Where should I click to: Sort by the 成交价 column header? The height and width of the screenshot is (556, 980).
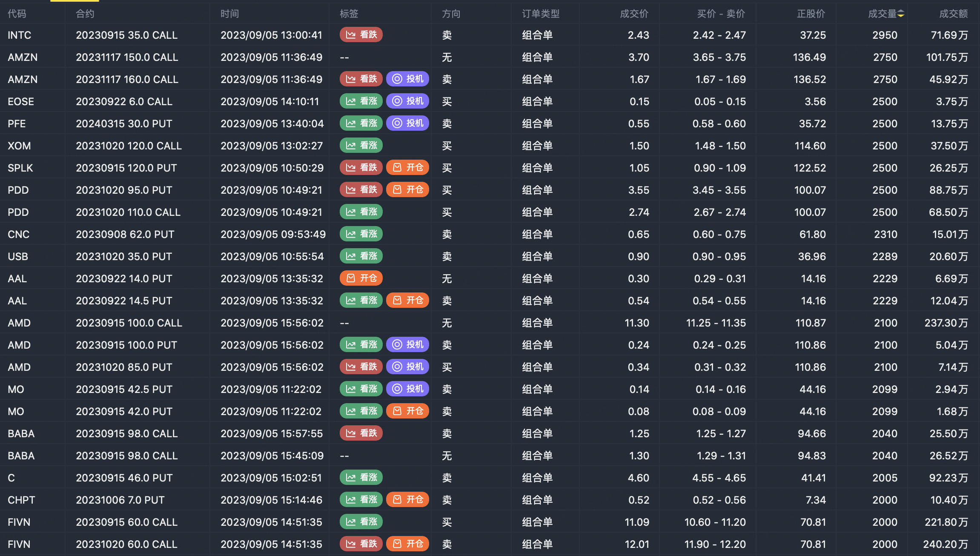pyautogui.click(x=634, y=14)
